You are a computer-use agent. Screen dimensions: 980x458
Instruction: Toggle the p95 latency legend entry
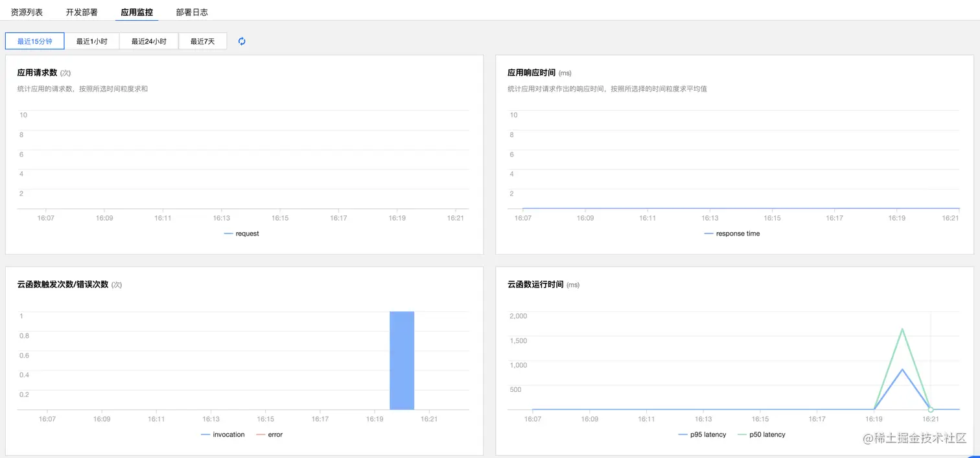703,435
